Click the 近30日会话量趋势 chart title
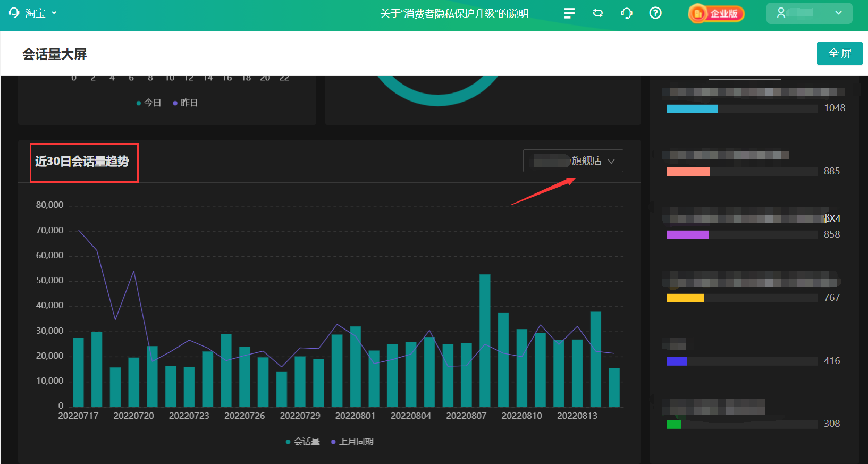This screenshot has width=868, height=464. [82, 162]
